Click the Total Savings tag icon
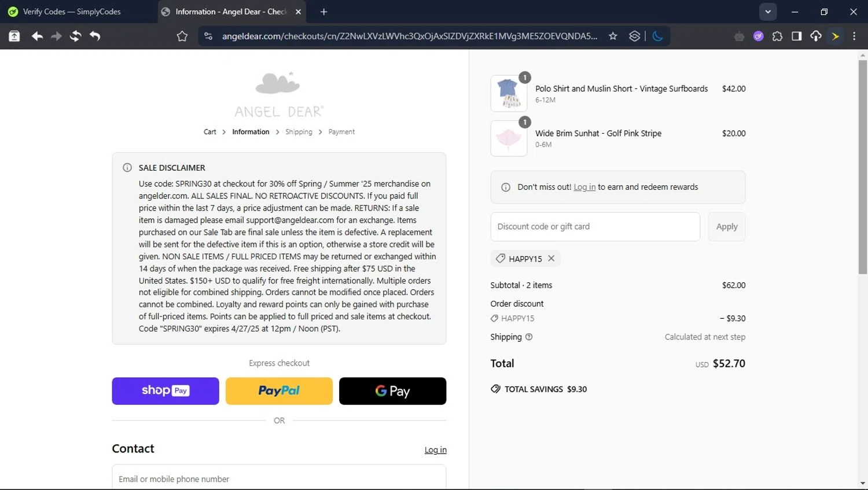 point(495,389)
